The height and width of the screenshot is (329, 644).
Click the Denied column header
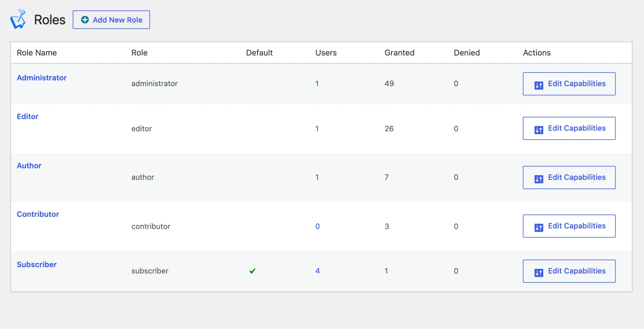pos(467,53)
